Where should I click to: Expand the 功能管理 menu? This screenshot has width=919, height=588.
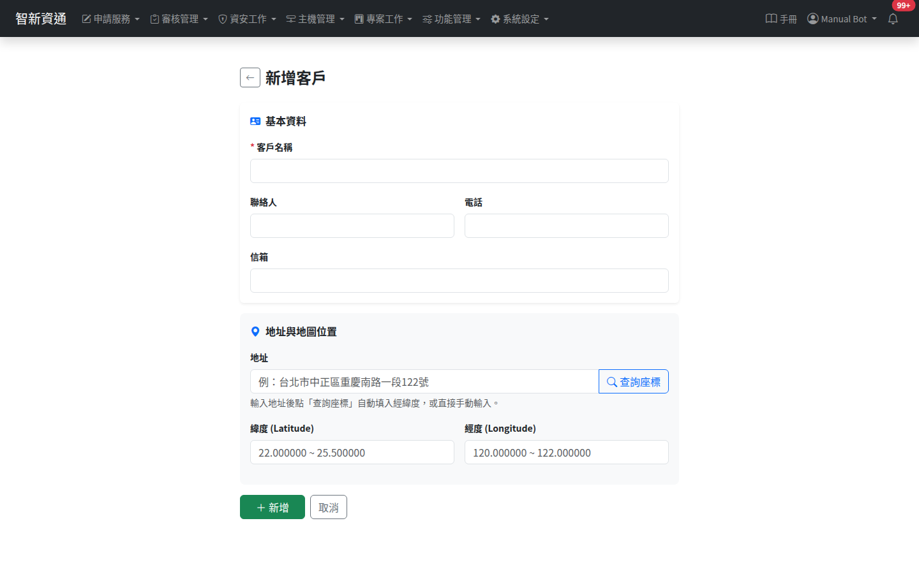pos(451,19)
